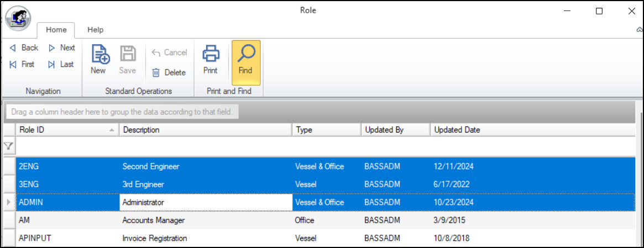Sort by the Type column header
This screenshot has width=644, height=248.
click(327, 130)
